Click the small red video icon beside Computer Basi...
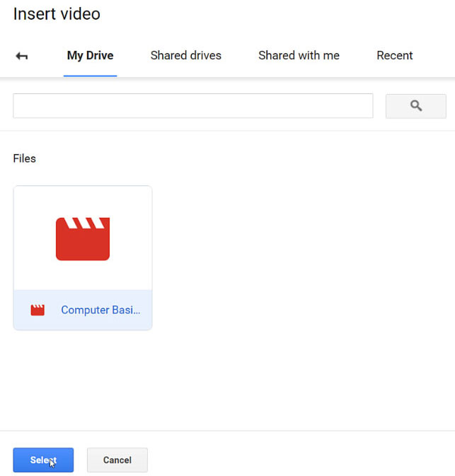The width and height of the screenshot is (455, 476). pos(38,310)
